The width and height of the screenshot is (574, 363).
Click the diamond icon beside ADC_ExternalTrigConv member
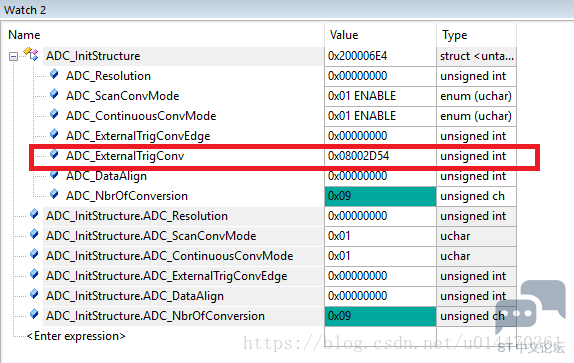click(54, 154)
